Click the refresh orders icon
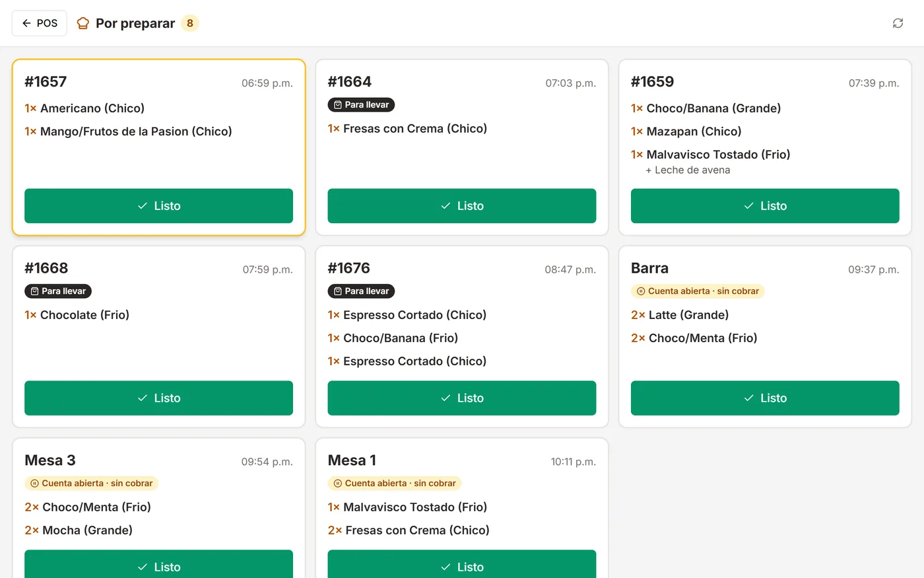The width and height of the screenshot is (924, 578). click(898, 23)
